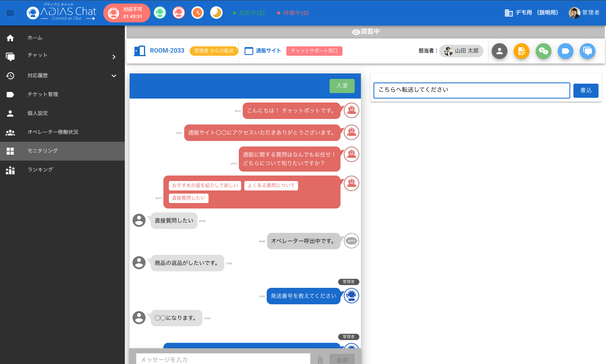Click the blue 書込 button
This screenshot has width=606, height=364.
pyautogui.click(x=586, y=90)
